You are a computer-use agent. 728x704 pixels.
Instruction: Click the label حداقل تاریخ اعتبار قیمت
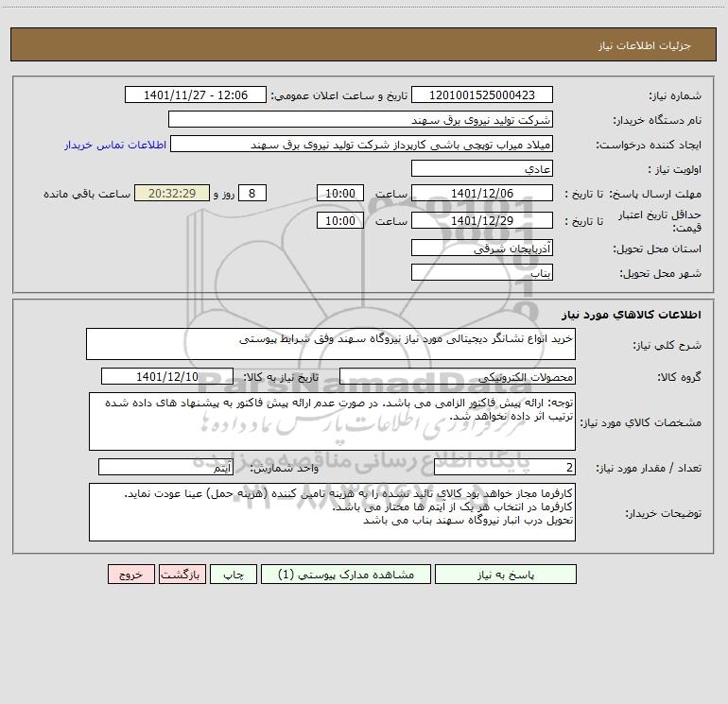660,221
